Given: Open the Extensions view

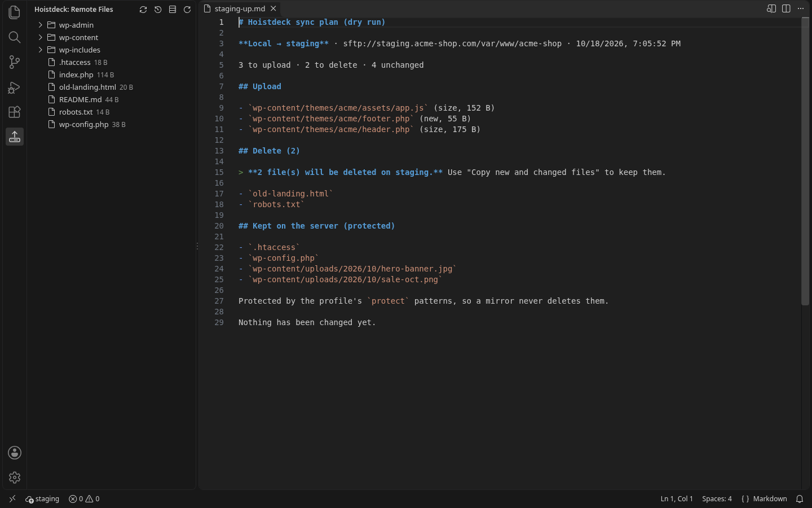Looking at the screenshot, I should (15, 112).
